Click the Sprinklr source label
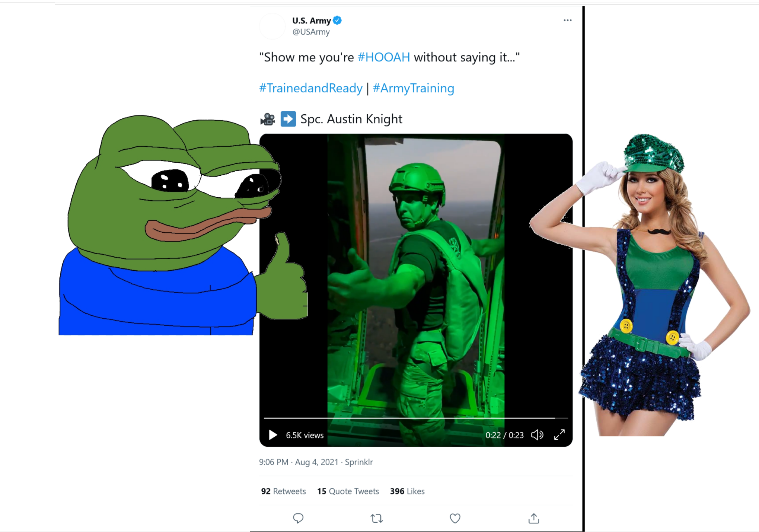Screen dimensions: 759x532 click(x=359, y=462)
